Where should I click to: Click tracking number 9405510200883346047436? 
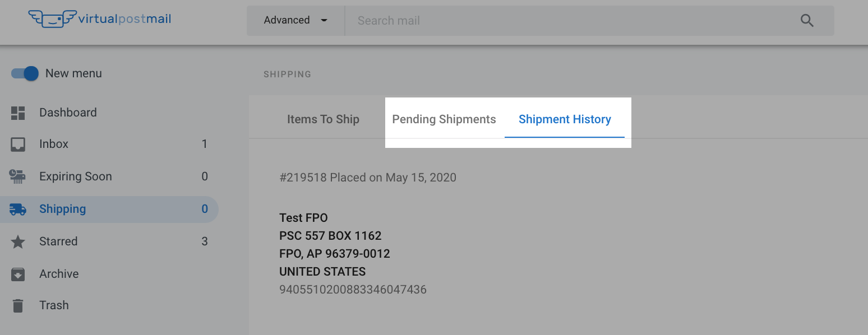click(353, 290)
